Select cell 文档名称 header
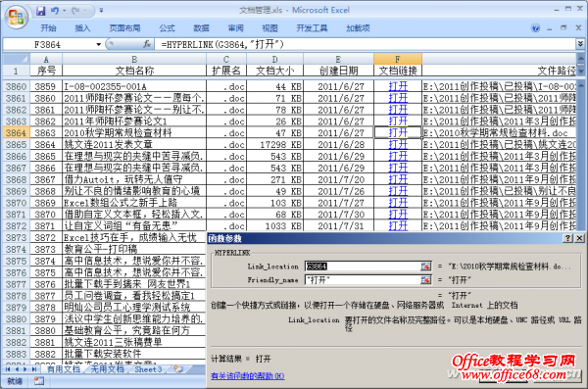 tap(134, 71)
